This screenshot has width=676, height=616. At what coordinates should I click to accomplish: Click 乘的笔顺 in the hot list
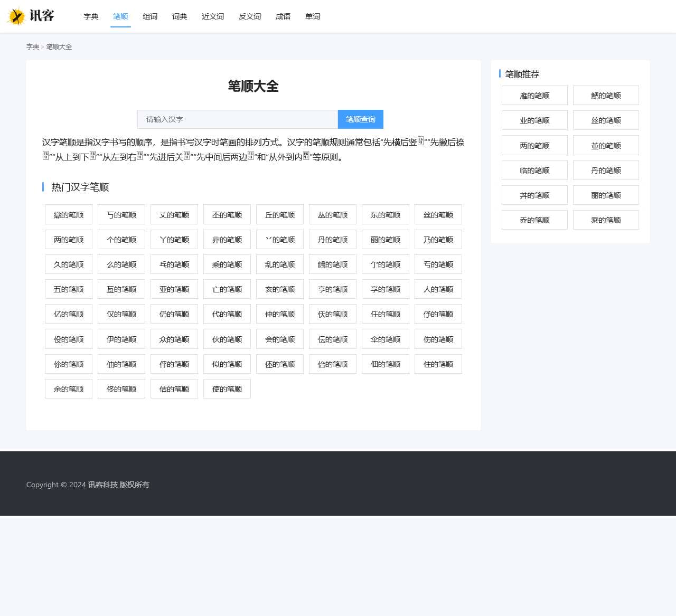coord(227,264)
